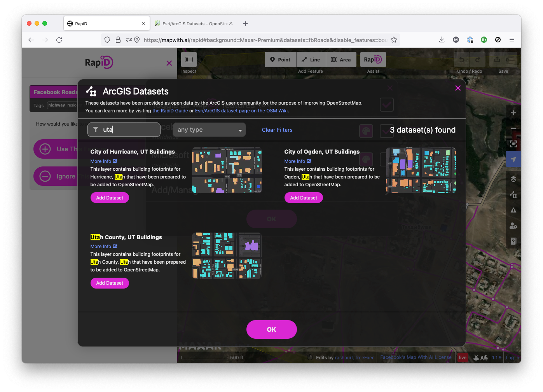Click the bug and translate icon in footer
The image size is (543, 392).
click(x=480, y=358)
